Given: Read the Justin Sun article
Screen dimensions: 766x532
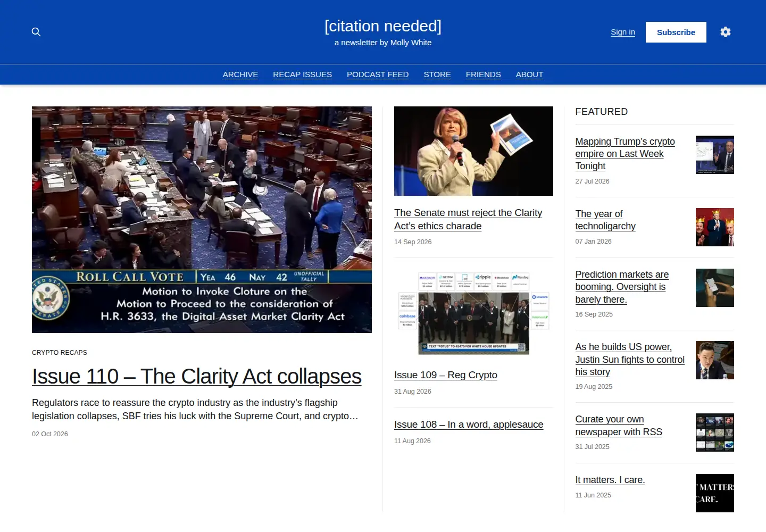Looking at the screenshot, I should 630,359.
